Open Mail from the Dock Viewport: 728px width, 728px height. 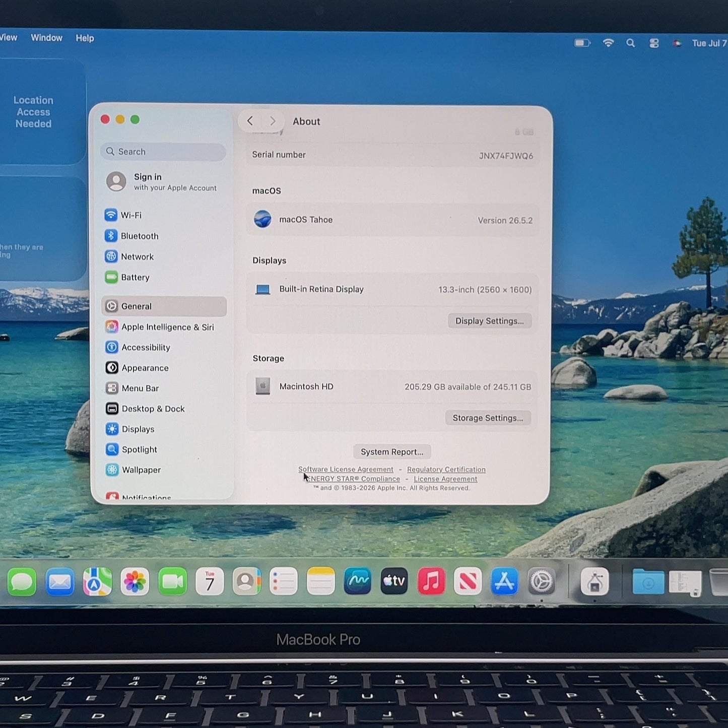click(60, 581)
